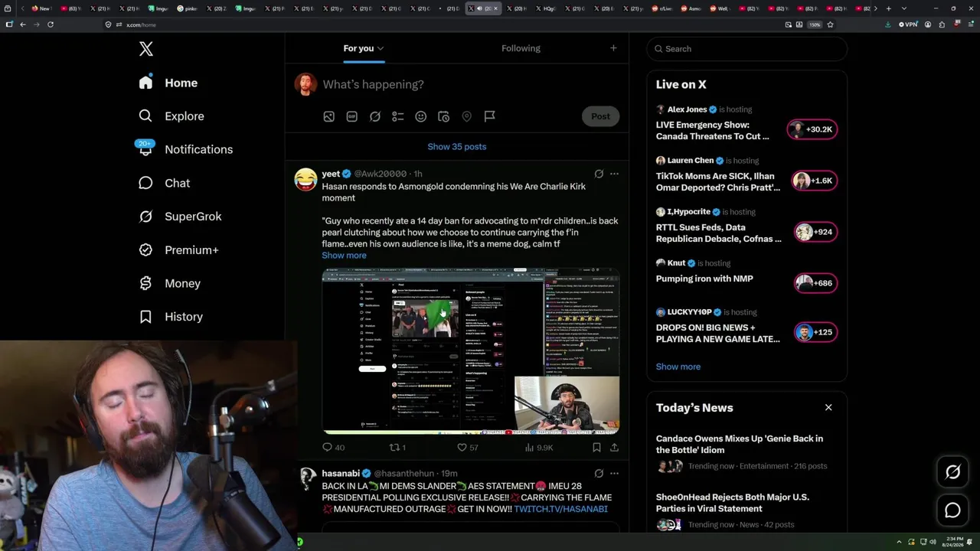This screenshot has width=980, height=551.
Task: Open more options on yeet's post
Action: click(614, 174)
